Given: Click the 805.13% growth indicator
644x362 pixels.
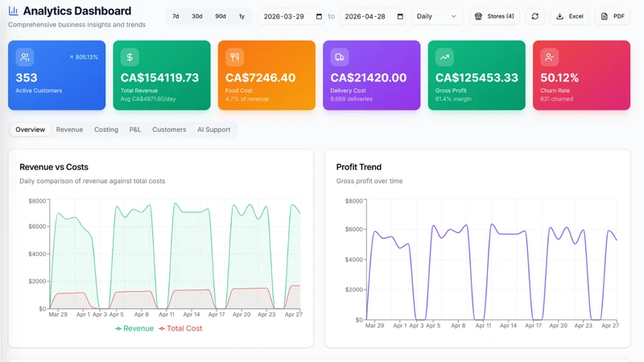Looking at the screenshot, I should tap(84, 57).
